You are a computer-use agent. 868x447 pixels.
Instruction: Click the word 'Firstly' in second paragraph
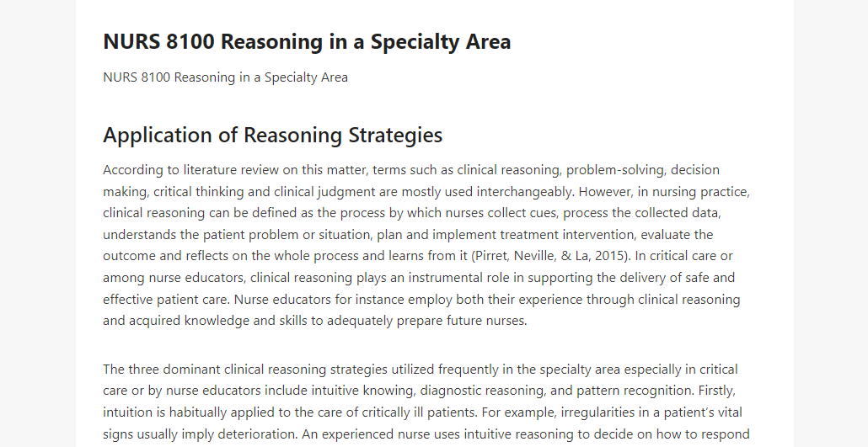pos(715,391)
